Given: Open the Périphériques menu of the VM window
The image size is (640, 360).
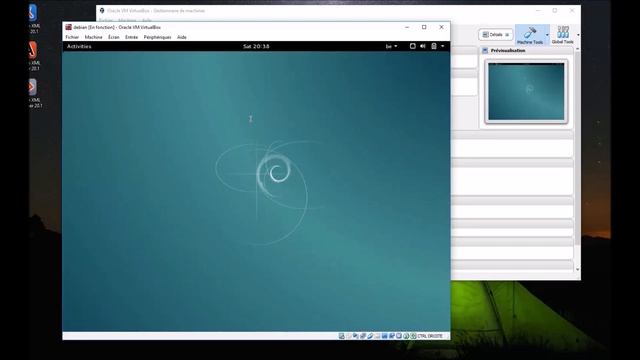Looking at the screenshot, I should (157, 37).
